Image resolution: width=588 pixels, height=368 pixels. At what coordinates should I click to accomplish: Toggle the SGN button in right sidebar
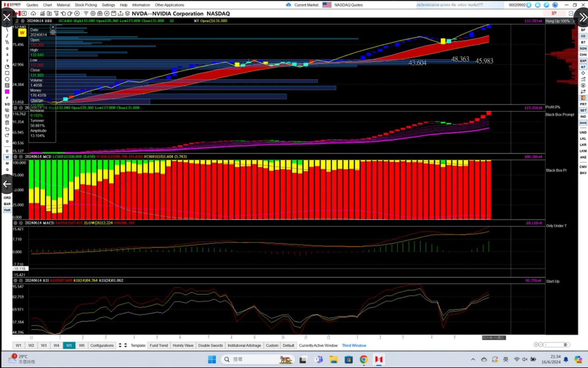583,49
